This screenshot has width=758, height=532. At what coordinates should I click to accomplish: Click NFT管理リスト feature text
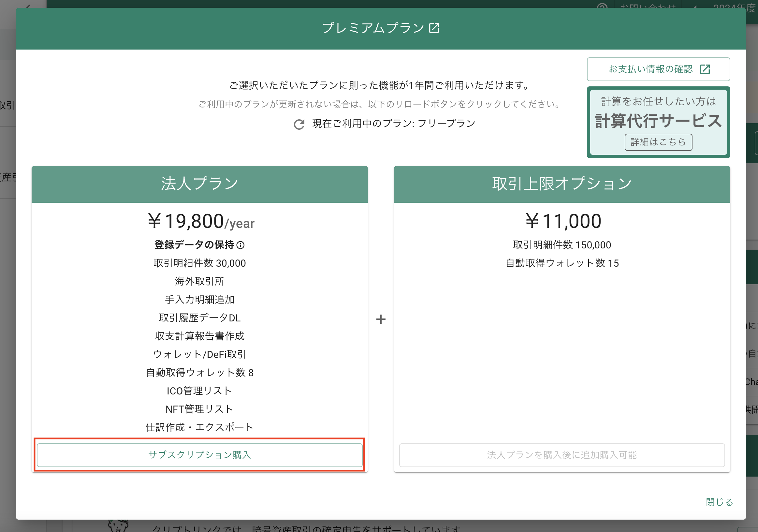pyautogui.click(x=199, y=409)
